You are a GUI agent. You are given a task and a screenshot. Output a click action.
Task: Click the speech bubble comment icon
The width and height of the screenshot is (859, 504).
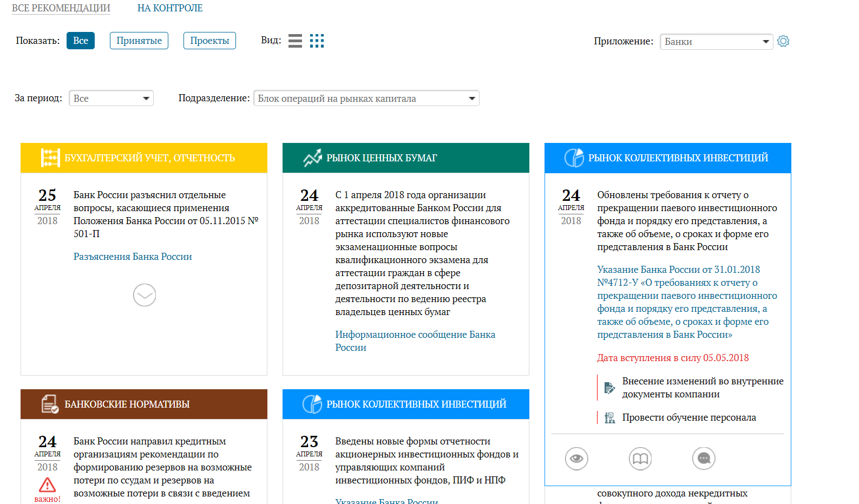[704, 459]
